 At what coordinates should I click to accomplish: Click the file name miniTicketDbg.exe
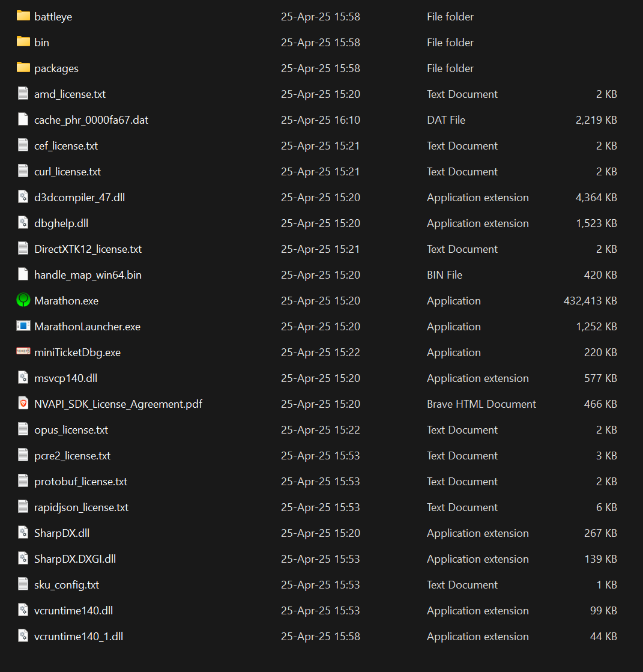[77, 353]
